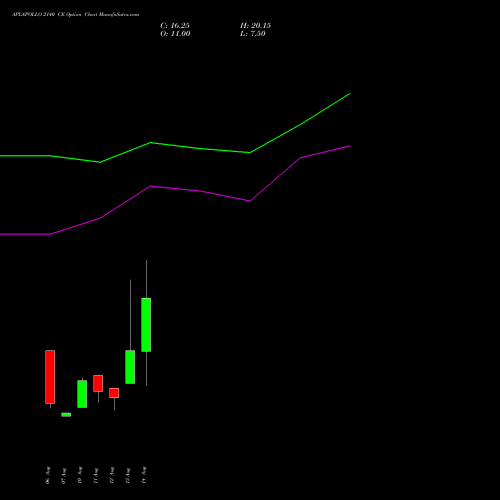The height and width of the screenshot is (500, 500).
Task: Select the 07 Aug date axis label
Action: (x=64, y=476)
